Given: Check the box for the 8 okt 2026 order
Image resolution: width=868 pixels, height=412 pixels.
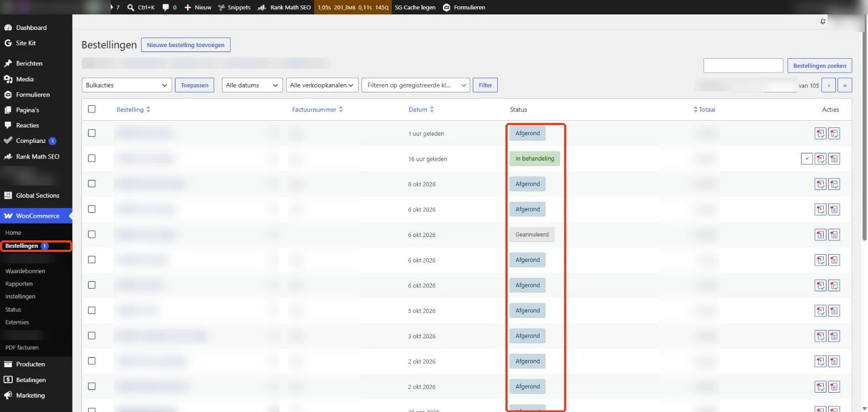Looking at the screenshot, I should tap(92, 183).
